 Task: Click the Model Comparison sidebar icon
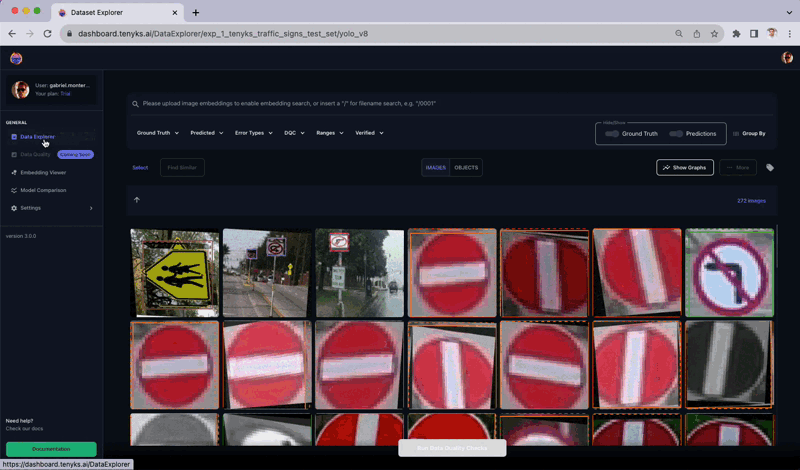14,190
